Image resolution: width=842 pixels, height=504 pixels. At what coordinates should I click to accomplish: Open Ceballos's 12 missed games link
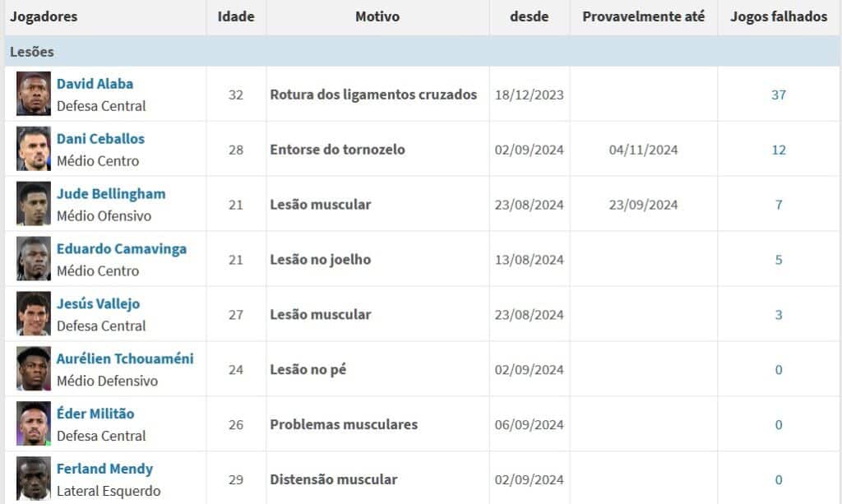pos(779,150)
